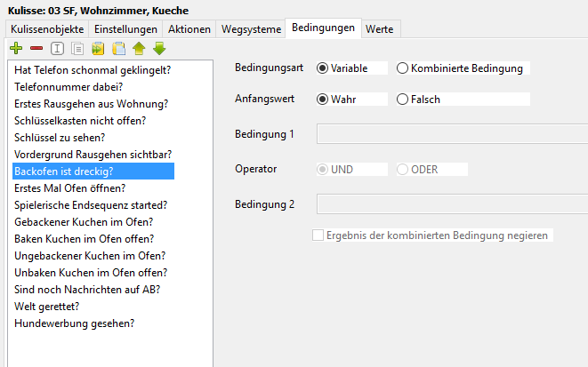Viewport: 588px width, 367px height.
Task: Click the paste clipboard icon
Action: point(118,48)
